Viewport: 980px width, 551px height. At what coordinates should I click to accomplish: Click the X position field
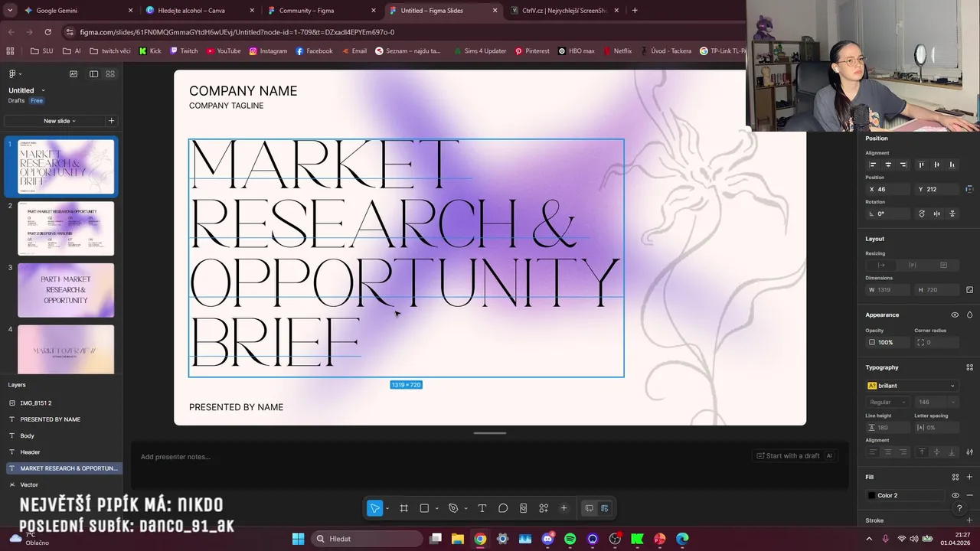(888, 189)
